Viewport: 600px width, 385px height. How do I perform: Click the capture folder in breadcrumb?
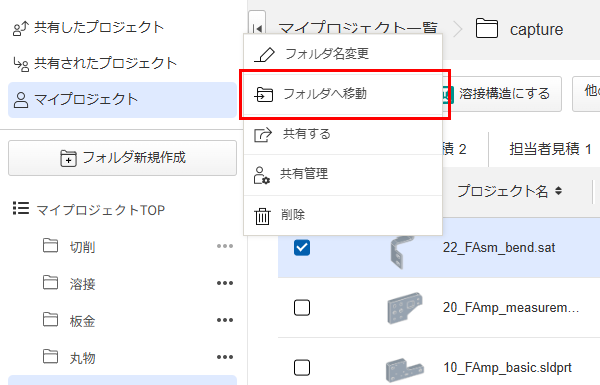coord(536,29)
